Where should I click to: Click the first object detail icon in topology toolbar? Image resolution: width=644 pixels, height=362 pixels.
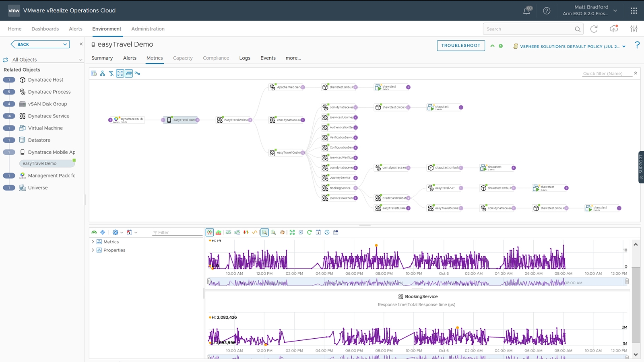(94, 73)
